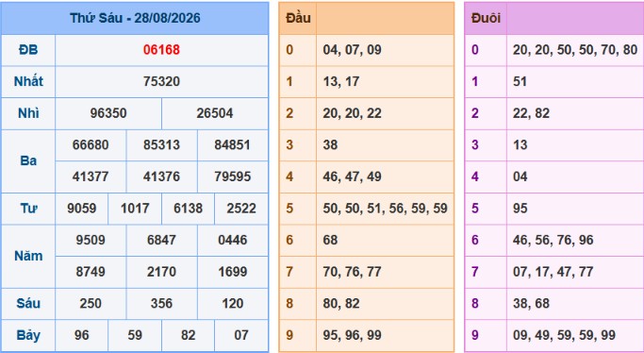Click the Tư row label
The height and width of the screenshot is (353, 644).
click(28, 208)
